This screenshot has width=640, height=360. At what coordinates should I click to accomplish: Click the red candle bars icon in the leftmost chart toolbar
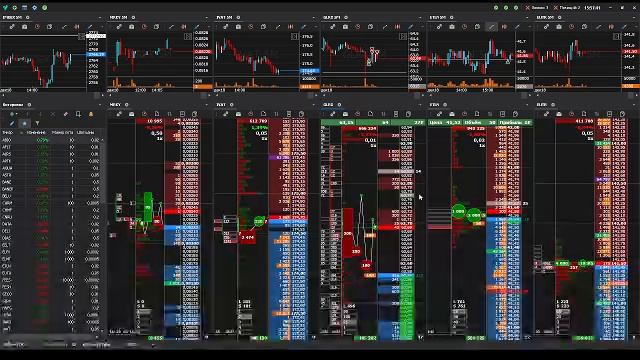pos(77,27)
